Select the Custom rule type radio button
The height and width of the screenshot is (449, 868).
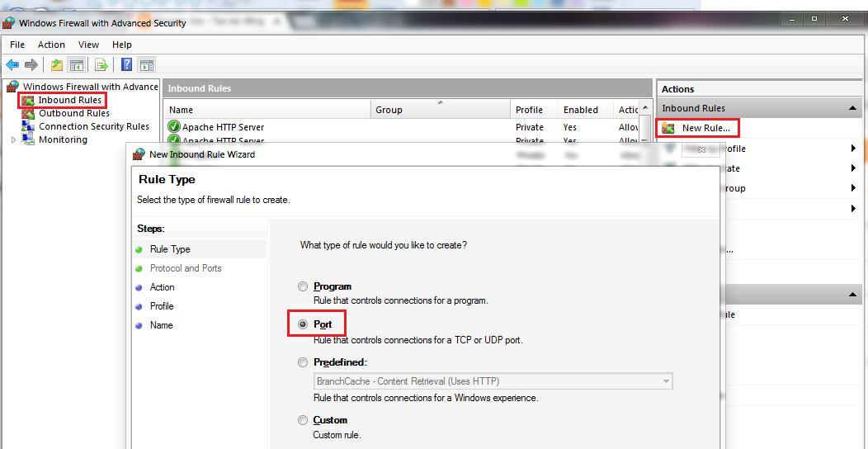302,420
